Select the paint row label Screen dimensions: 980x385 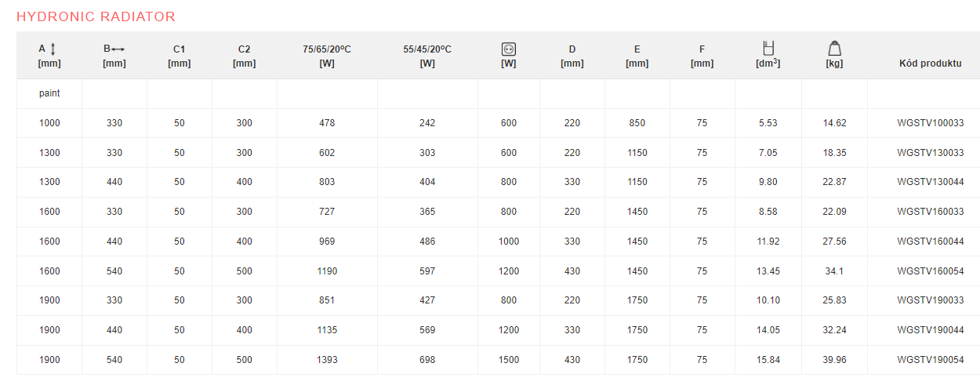(49, 93)
